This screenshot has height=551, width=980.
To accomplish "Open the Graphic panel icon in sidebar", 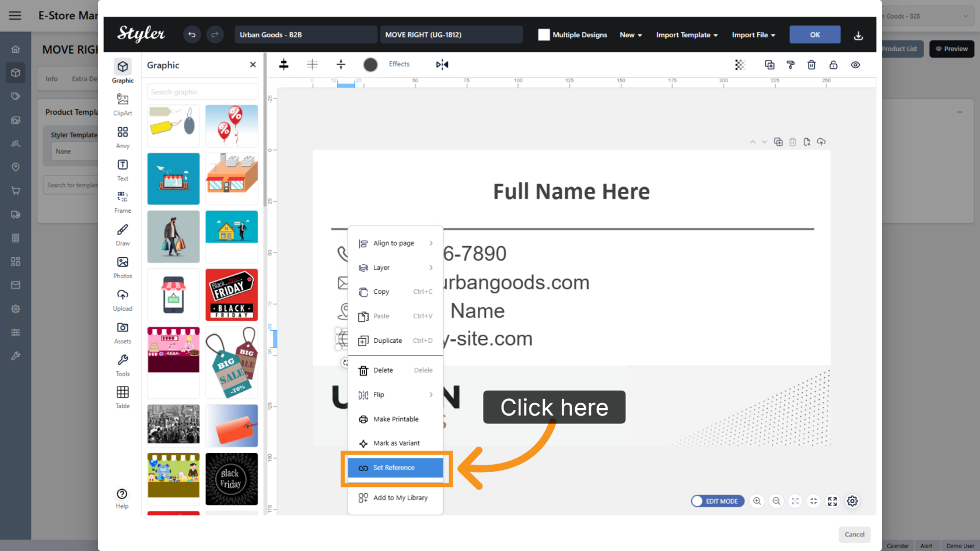I will (x=123, y=71).
